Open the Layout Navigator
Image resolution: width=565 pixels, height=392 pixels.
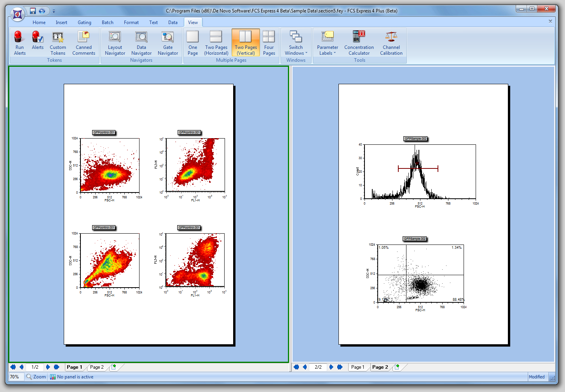(x=115, y=43)
